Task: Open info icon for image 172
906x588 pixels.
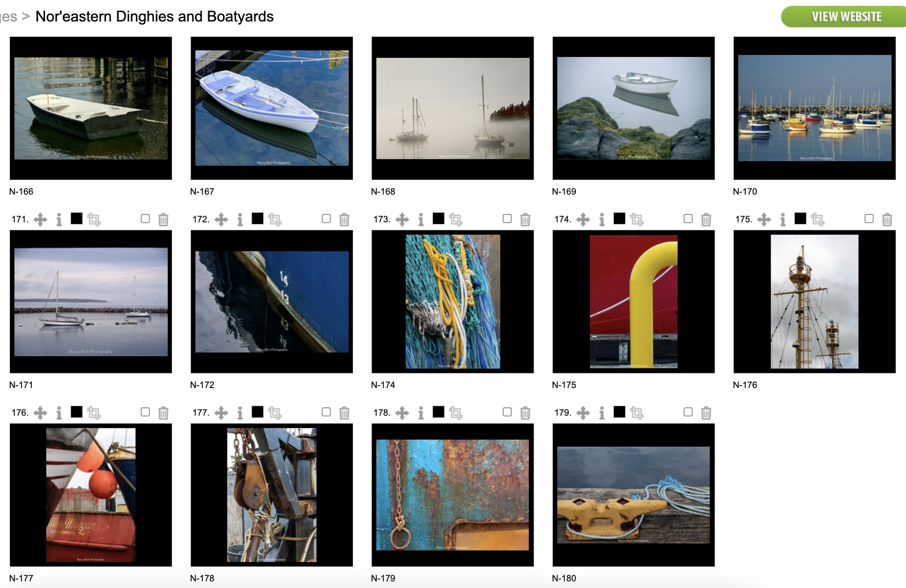Action: [240, 220]
